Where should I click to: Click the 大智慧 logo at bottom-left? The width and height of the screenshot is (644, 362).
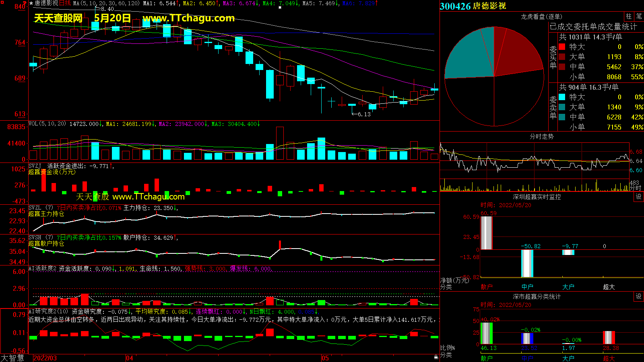(x=12, y=358)
